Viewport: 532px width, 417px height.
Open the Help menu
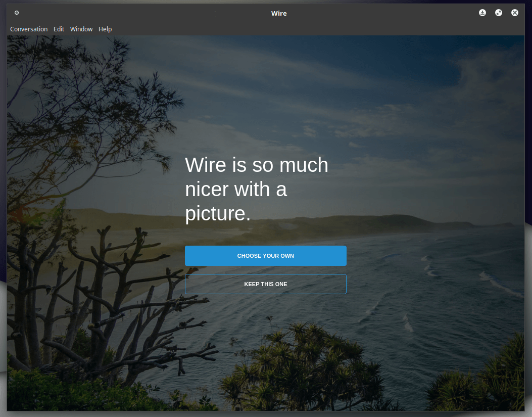tap(105, 29)
